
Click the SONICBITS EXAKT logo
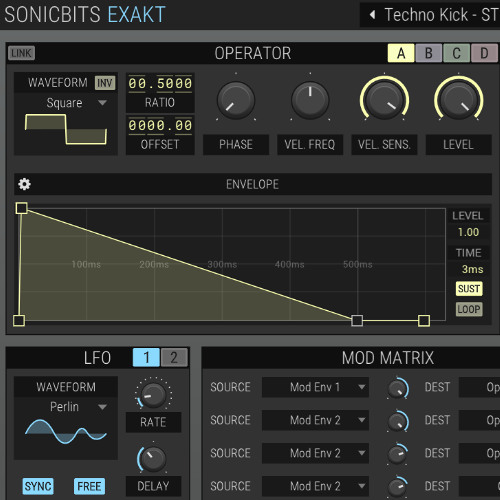pos(85,14)
